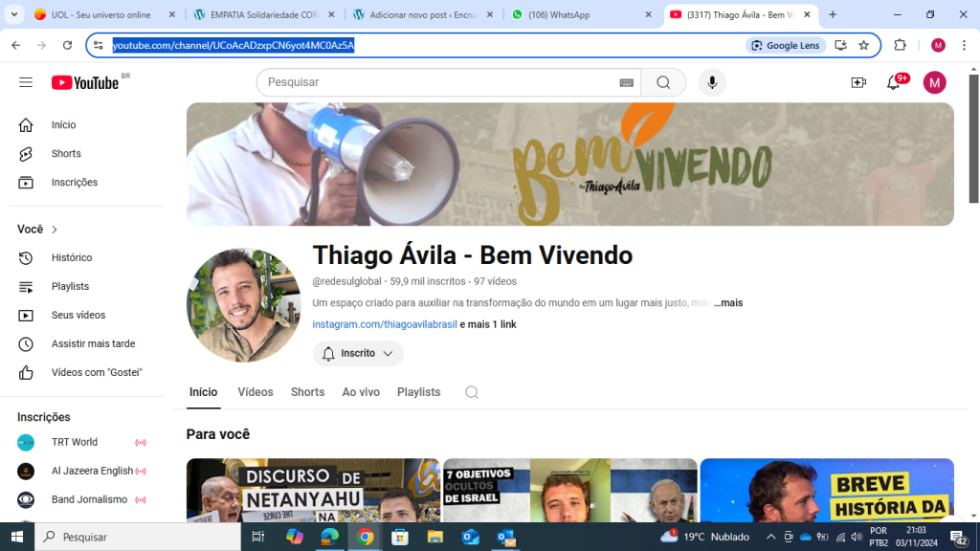Open the notifications bell icon
This screenshot has width=980, height=551.
pos(894,82)
